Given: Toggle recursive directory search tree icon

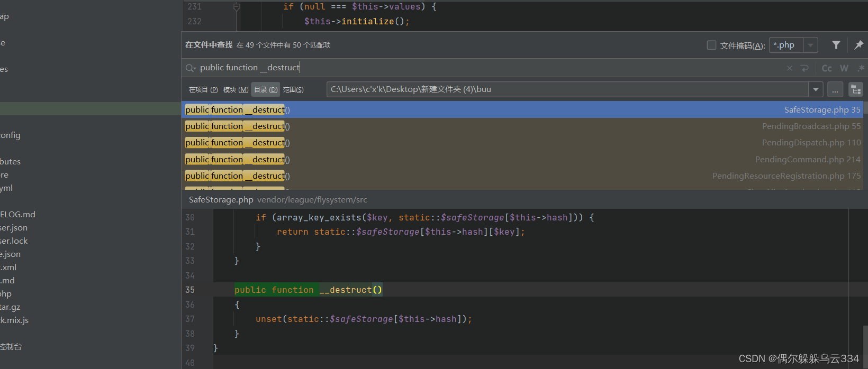Looking at the screenshot, I should [855, 90].
